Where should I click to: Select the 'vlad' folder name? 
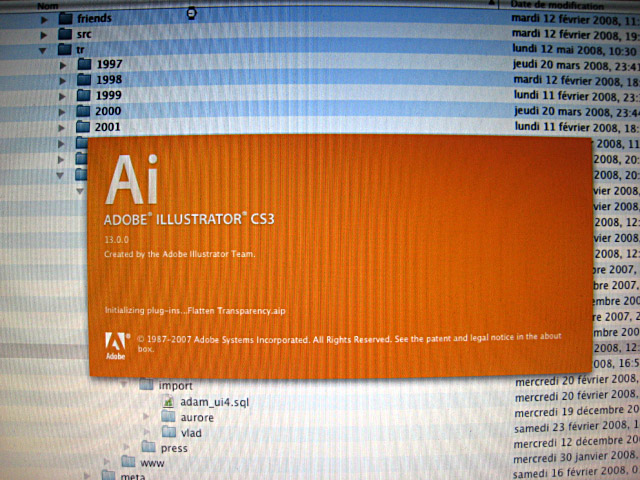click(x=191, y=433)
